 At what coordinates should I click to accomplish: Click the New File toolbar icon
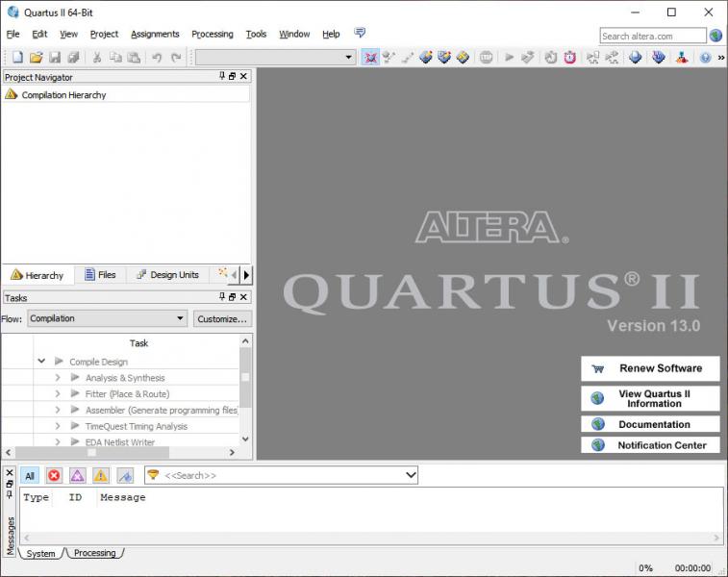[x=17, y=58]
